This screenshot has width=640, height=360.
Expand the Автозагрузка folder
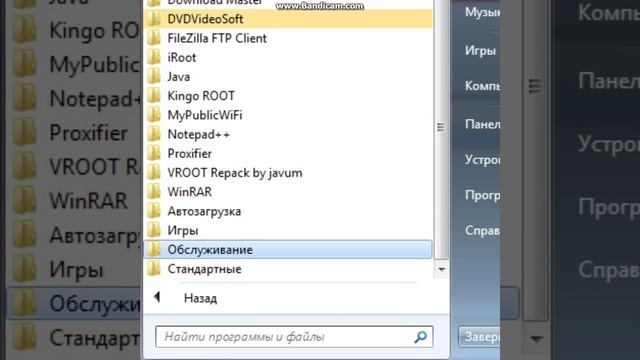pyautogui.click(x=288, y=211)
